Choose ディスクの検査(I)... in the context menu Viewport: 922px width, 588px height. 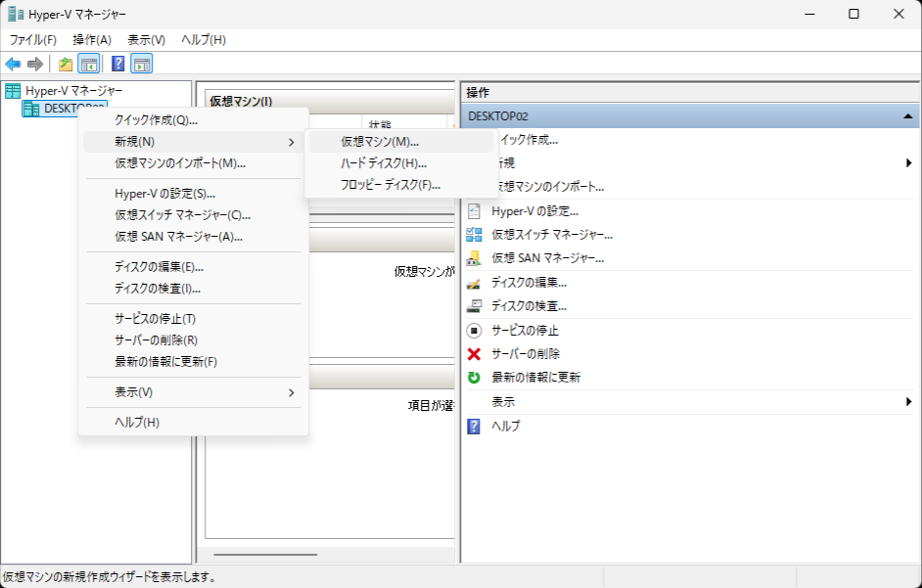point(193,289)
